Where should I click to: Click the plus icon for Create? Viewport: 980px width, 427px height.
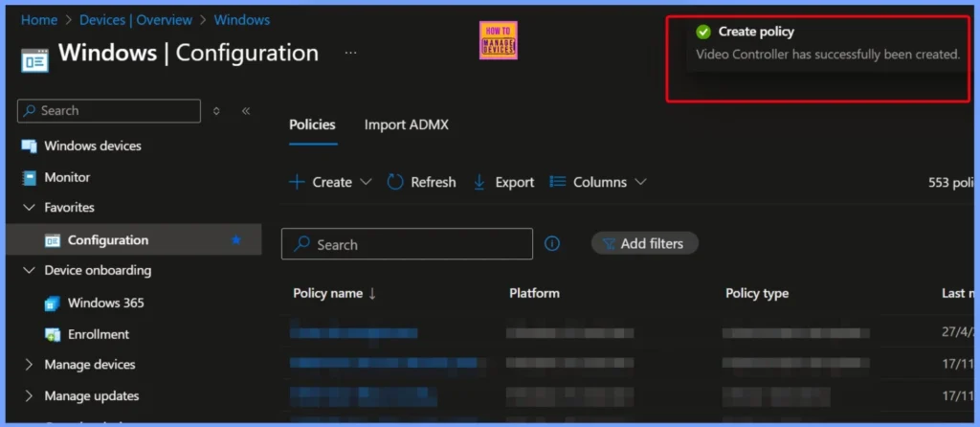pos(297,183)
